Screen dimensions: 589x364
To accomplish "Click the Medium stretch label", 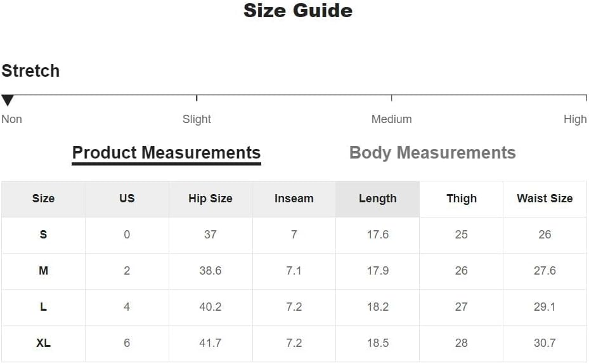I will point(391,119).
